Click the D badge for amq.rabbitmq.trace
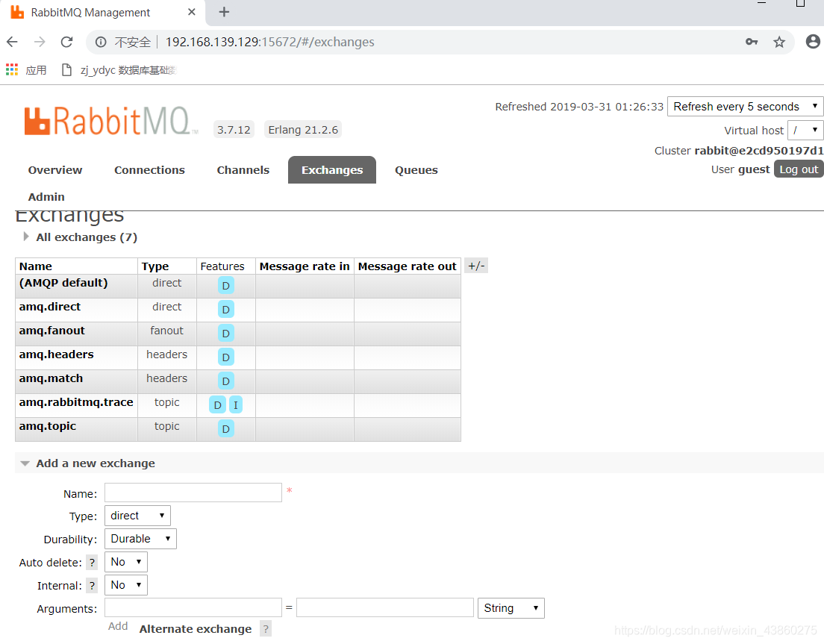The width and height of the screenshot is (824, 644). [217, 405]
